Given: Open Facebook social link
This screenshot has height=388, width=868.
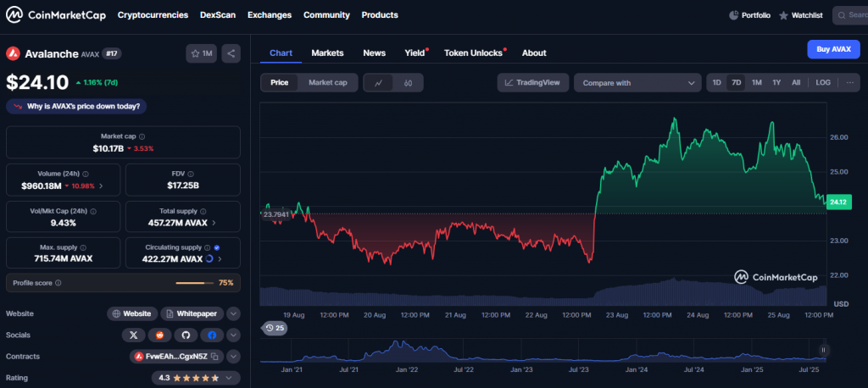Looking at the screenshot, I should point(212,335).
